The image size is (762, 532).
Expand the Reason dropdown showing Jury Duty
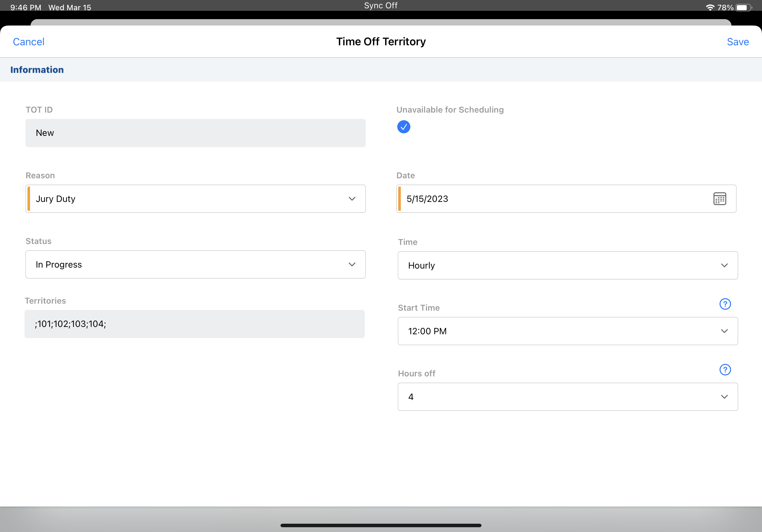click(195, 199)
